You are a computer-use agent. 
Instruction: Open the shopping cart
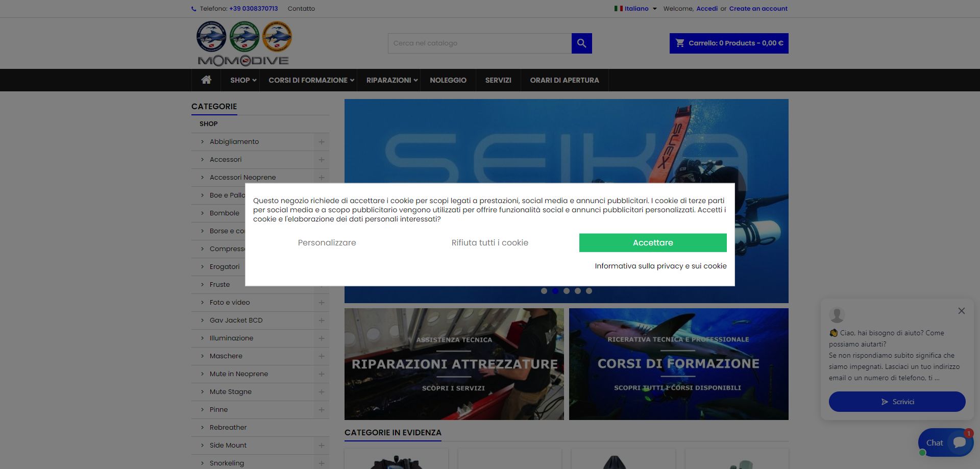click(729, 43)
